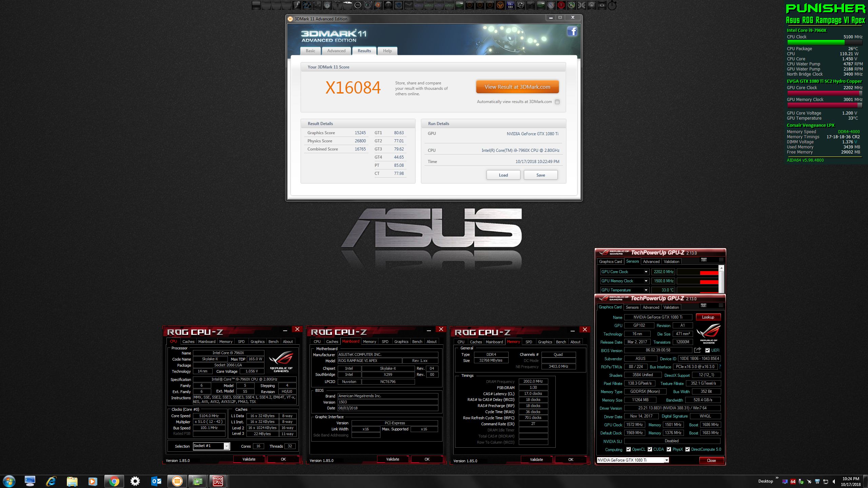
Task: Click the Facebook share icon in 3DMark
Action: point(572,31)
